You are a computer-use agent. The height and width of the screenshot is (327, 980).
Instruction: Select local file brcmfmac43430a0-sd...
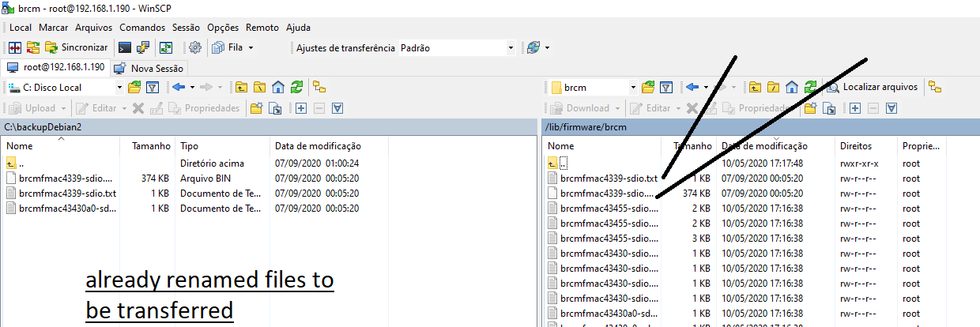click(66, 209)
